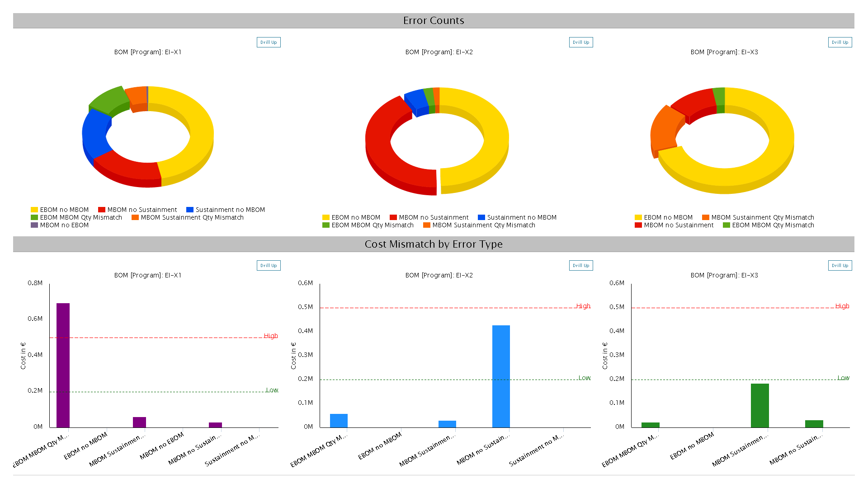Click the High threshold label in EI-X2 chart
This screenshot has width=868, height=488.
coord(583,306)
